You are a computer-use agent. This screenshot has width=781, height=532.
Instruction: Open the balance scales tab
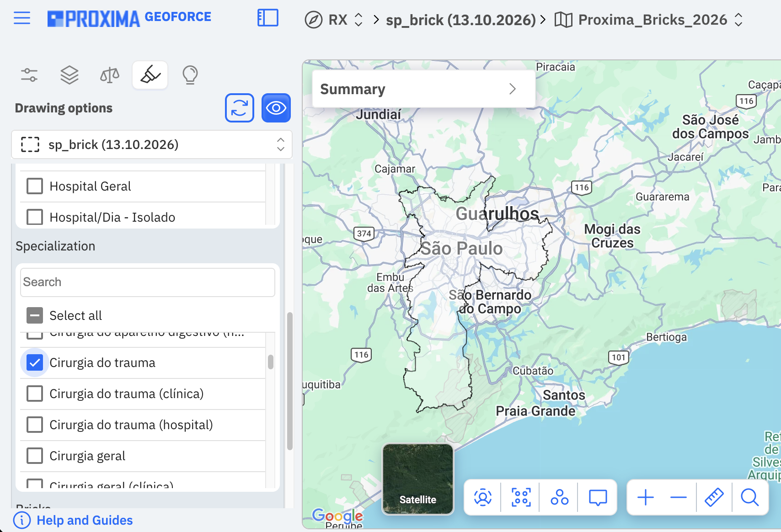[110, 74]
